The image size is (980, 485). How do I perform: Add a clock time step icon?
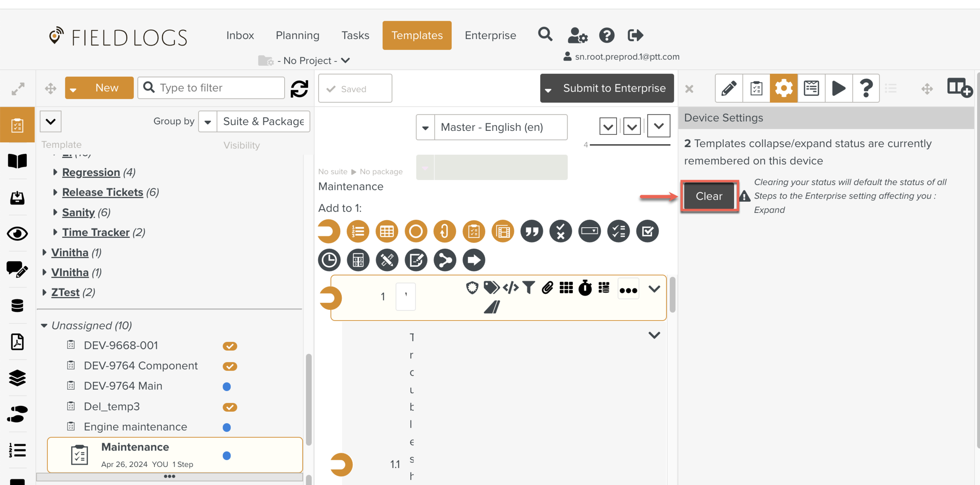pos(329,260)
